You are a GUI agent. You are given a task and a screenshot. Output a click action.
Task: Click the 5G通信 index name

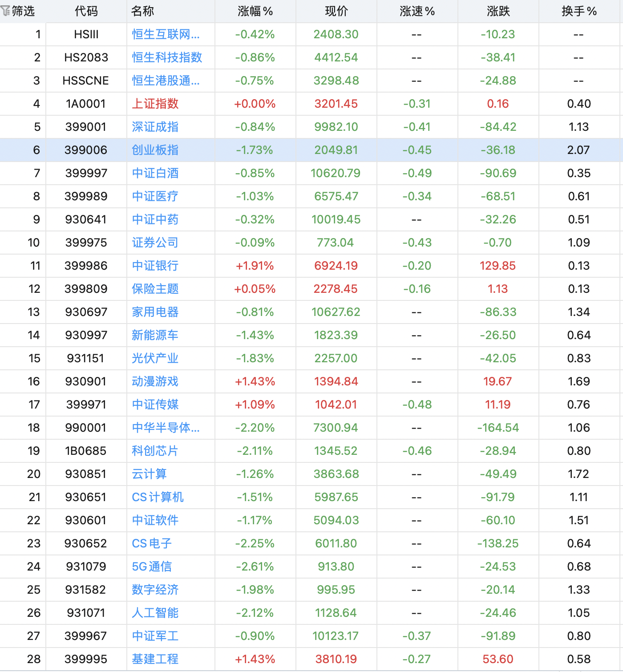[x=152, y=567]
